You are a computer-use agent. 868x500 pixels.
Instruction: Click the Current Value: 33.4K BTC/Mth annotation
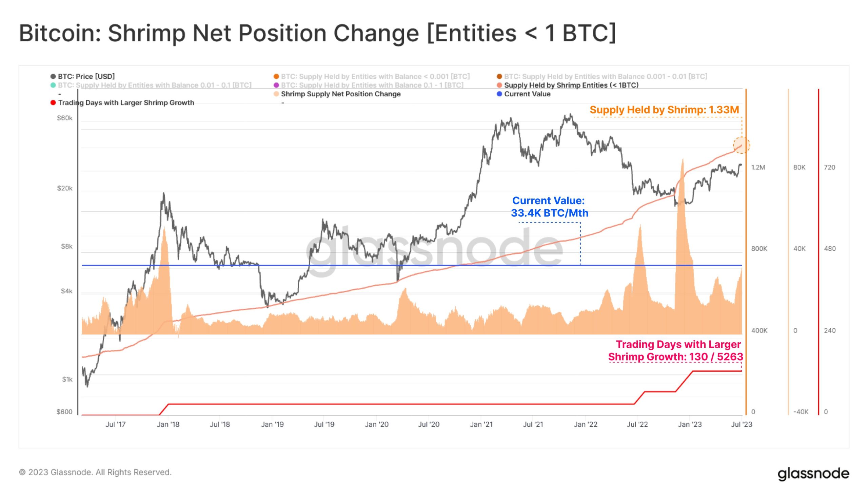point(549,207)
